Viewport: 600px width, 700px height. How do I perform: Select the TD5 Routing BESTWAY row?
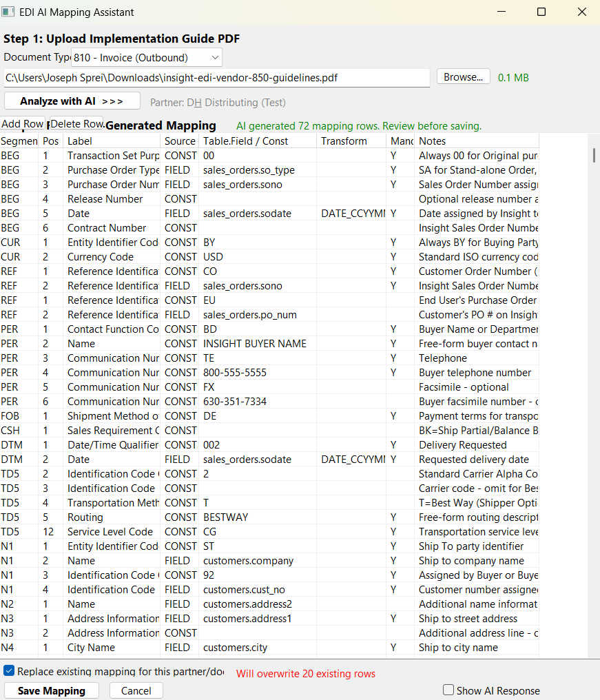pyautogui.click(x=207, y=517)
